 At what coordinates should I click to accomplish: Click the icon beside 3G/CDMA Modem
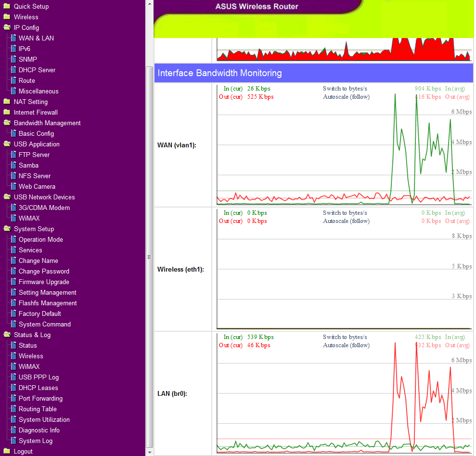click(14, 208)
